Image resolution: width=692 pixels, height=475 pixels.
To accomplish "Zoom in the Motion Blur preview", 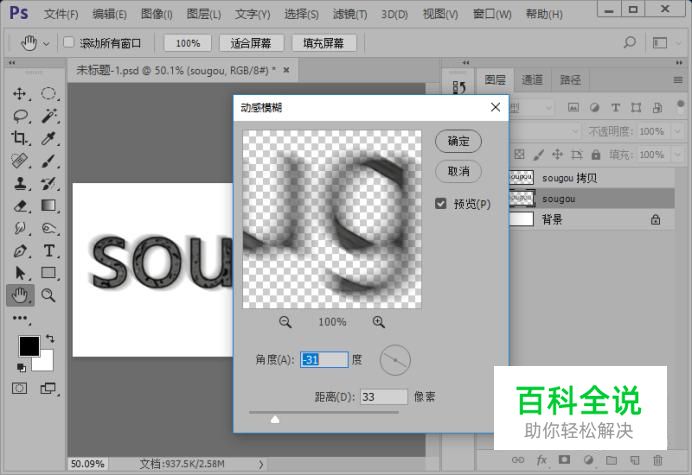I will pos(379,322).
